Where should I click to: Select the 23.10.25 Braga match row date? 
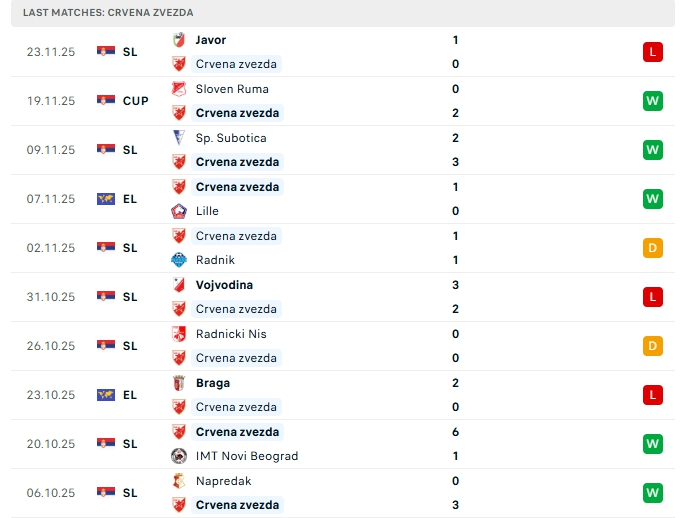click(51, 395)
